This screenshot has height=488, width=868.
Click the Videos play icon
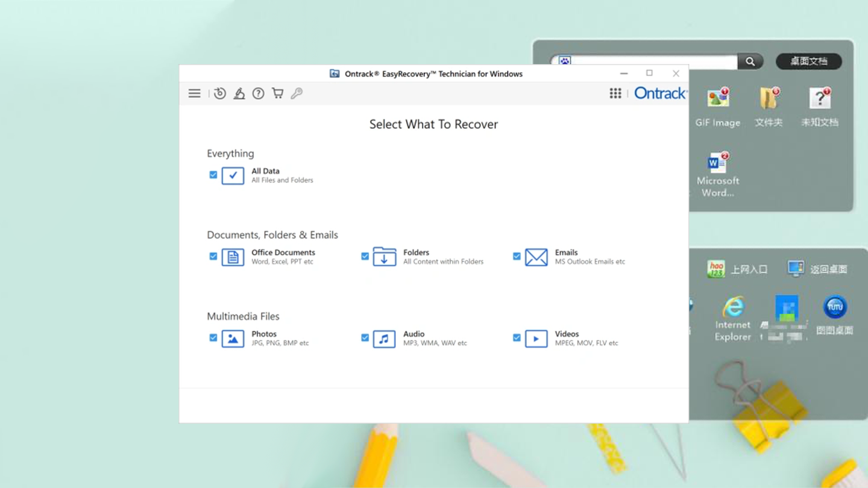pyautogui.click(x=536, y=339)
